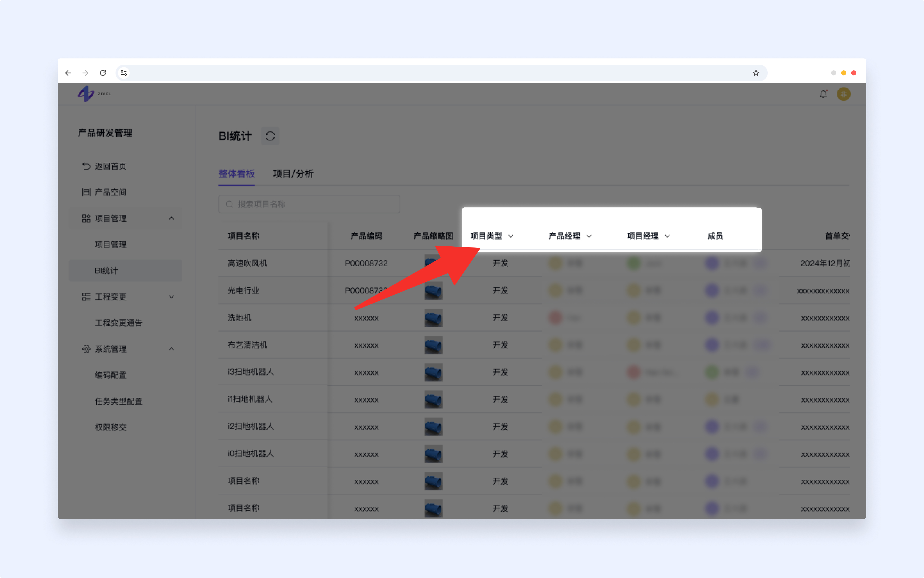The width and height of the screenshot is (924, 578).
Task: Click the thumbnail in the i0扫地机器人 row
Action: click(x=433, y=454)
